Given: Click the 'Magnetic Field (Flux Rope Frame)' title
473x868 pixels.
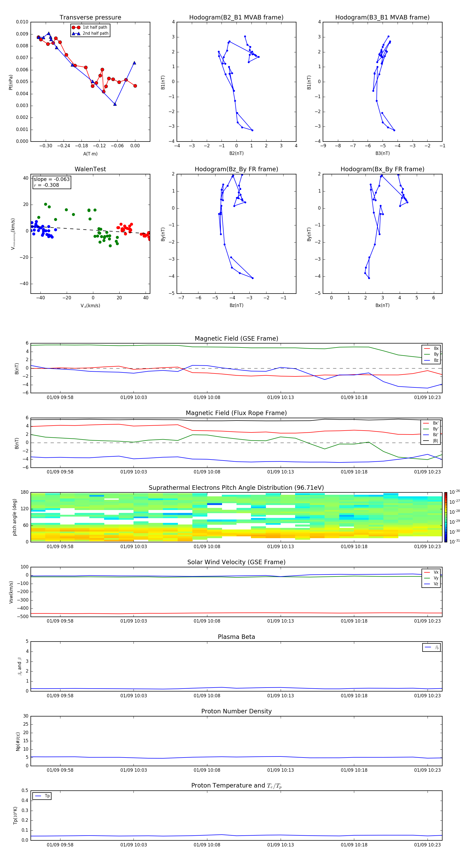Looking at the screenshot, I should 236,413.
